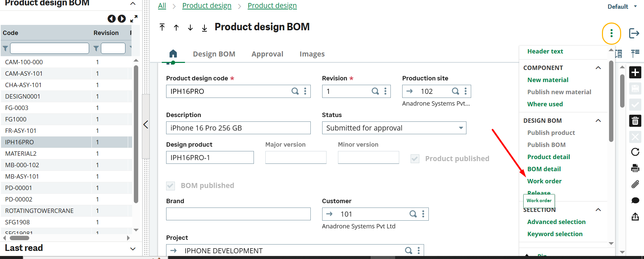Click first Product design breadcrumb link
The image size is (644, 259).
pos(207,6)
